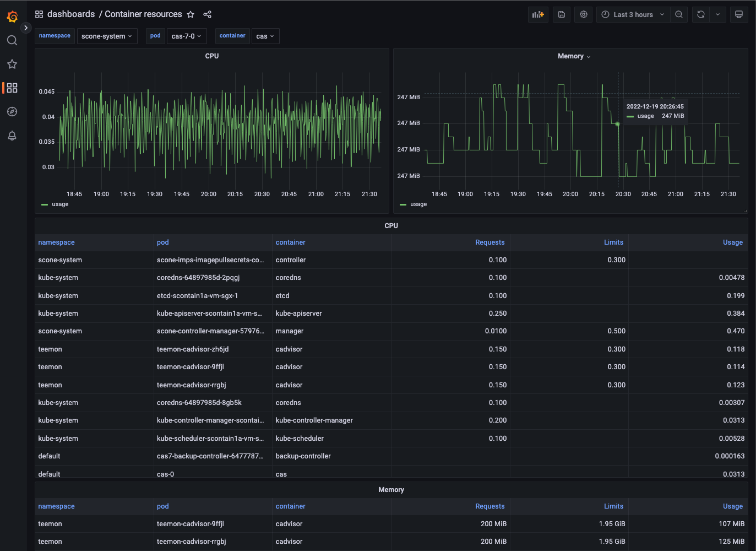Toggle usage series in Memory legend
756x551 pixels.
(418, 204)
